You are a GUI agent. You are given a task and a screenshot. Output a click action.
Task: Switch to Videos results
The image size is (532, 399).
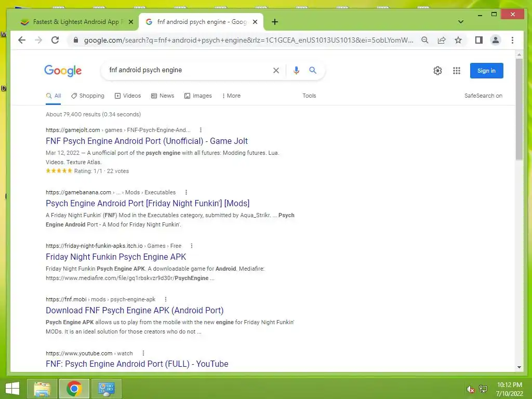128,96
